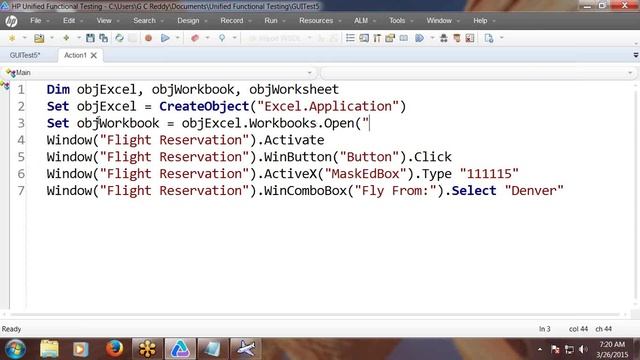The height and width of the screenshot is (360, 640).
Task: Expand the double-arrow step dropdown
Action: (x=432, y=38)
